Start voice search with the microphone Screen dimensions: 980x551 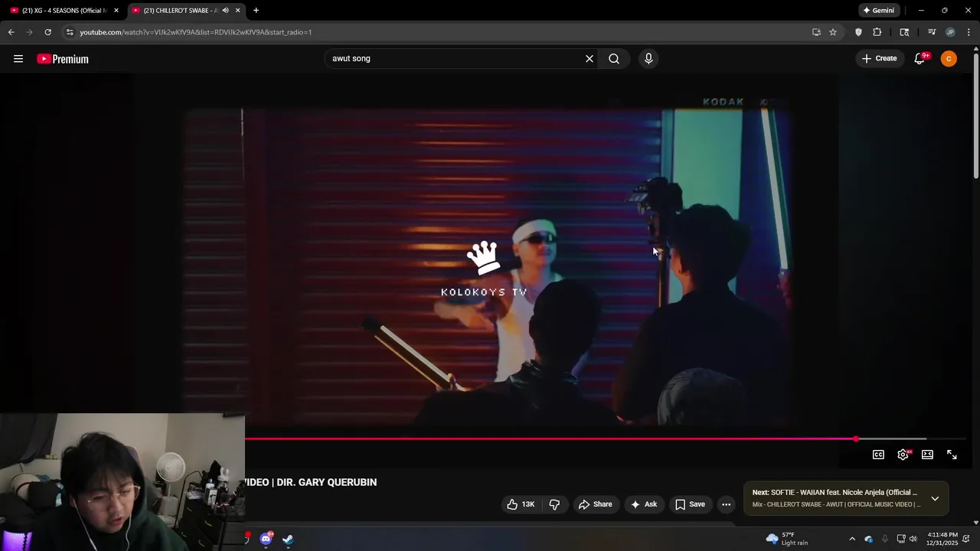coord(648,59)
